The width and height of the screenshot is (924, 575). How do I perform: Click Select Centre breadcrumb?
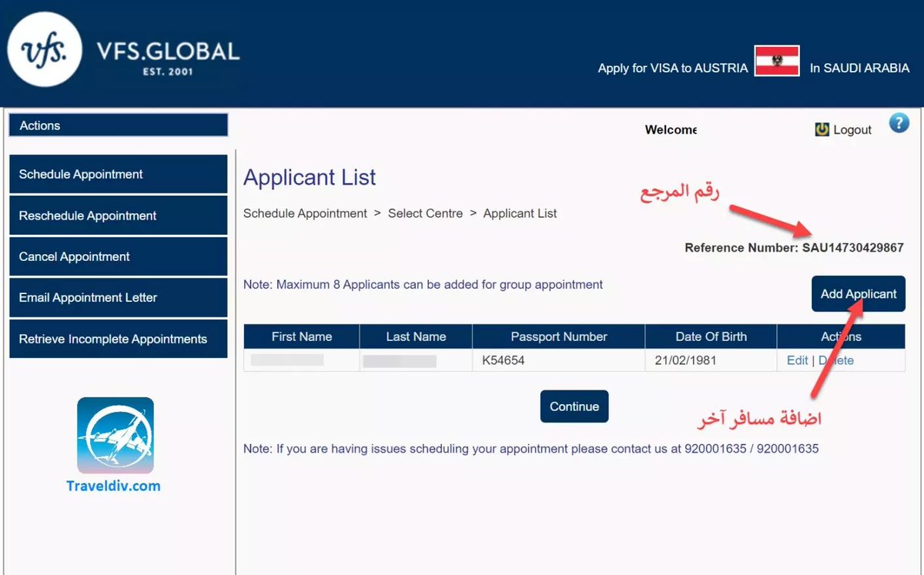pos(425,213)
